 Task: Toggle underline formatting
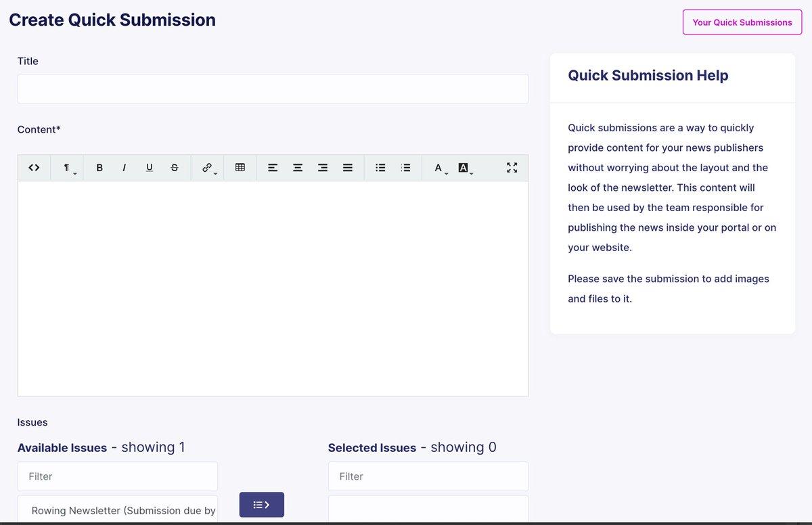point(150,168)
